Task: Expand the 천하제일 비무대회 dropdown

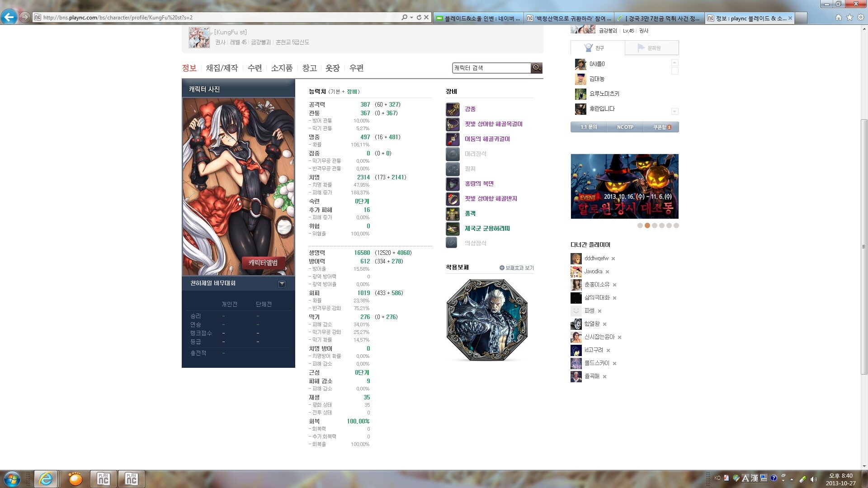Action: point(282,284)
